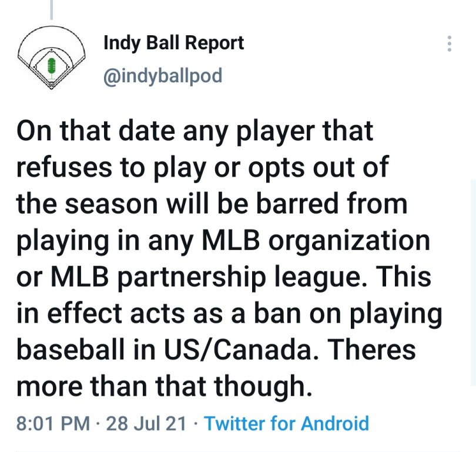Open the three-dot more options menu
The width and height of the screenshot is (476, 452).
450,44
